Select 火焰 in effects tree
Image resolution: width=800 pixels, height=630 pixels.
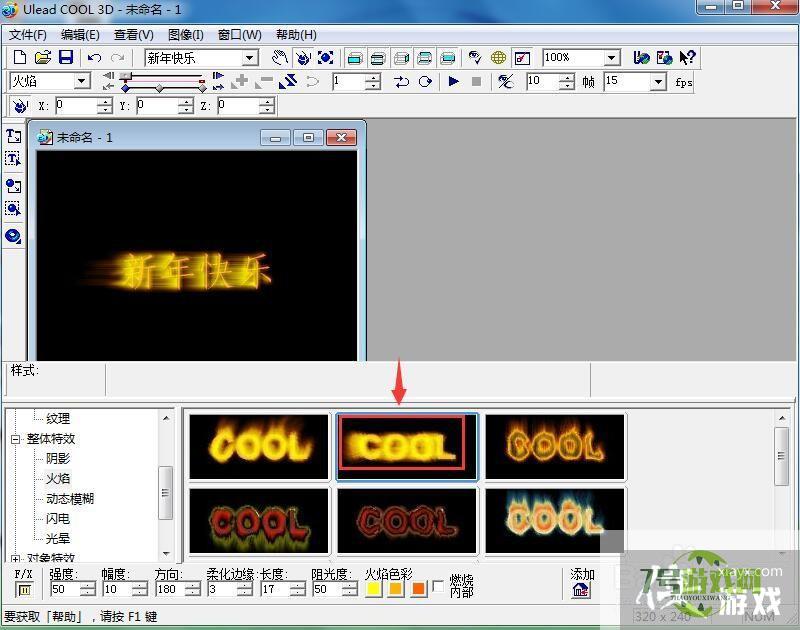(x=58, y=478)
